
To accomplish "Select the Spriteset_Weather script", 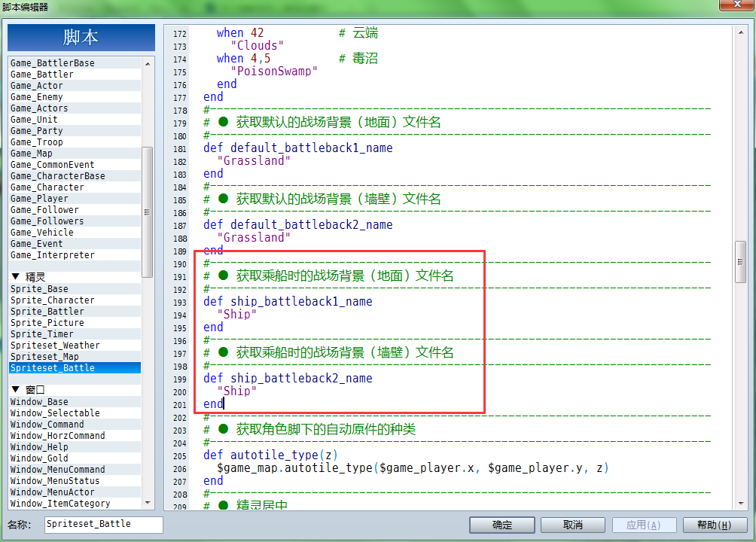I will (75, 346).
